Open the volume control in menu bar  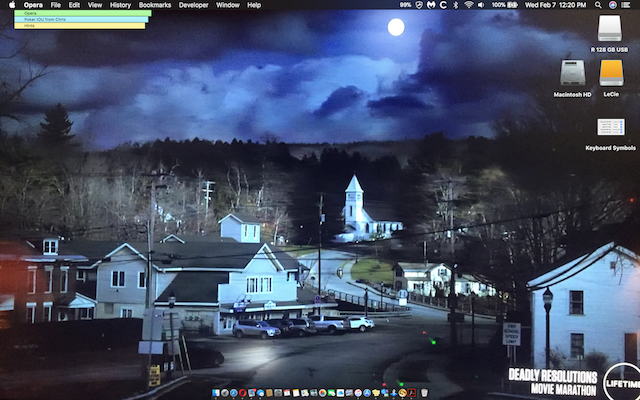point(481,5)
